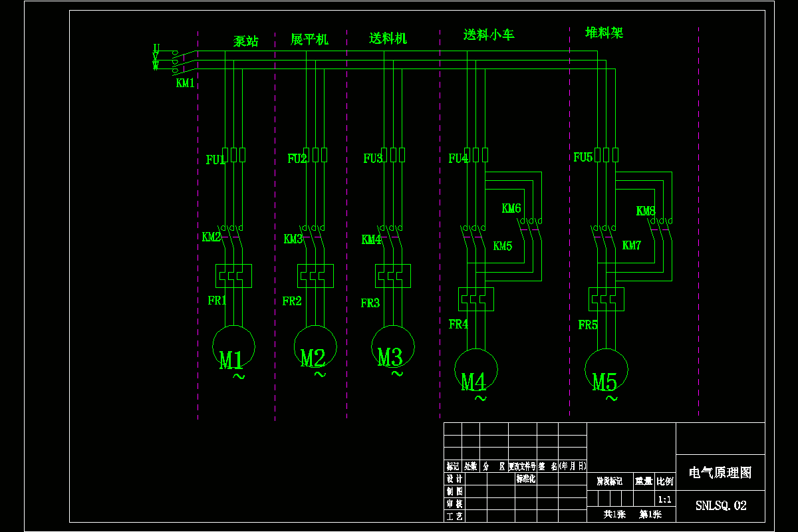This screenshot has height=532, width=798.
Task: Click the 比例 title block cell
Action: 665,481
